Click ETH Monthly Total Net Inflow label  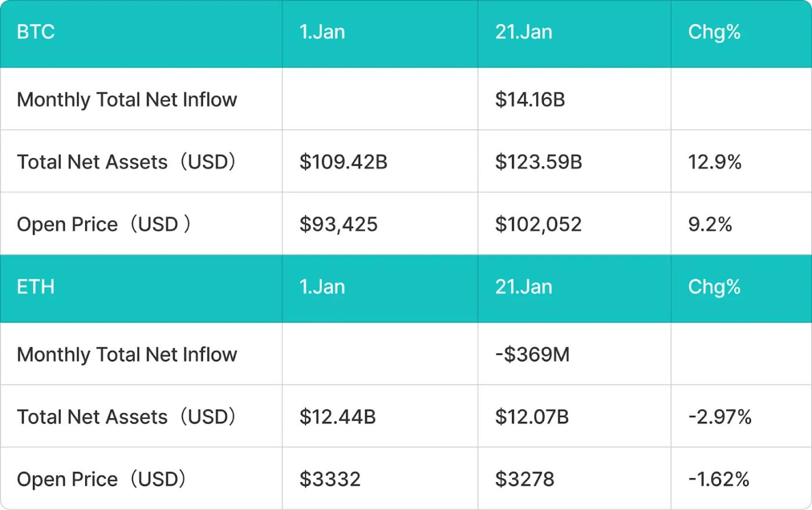pyautogui.click(x=127, y=354)
